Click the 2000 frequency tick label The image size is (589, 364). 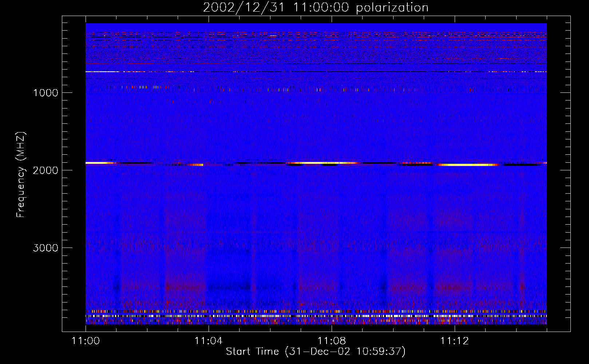46,170
